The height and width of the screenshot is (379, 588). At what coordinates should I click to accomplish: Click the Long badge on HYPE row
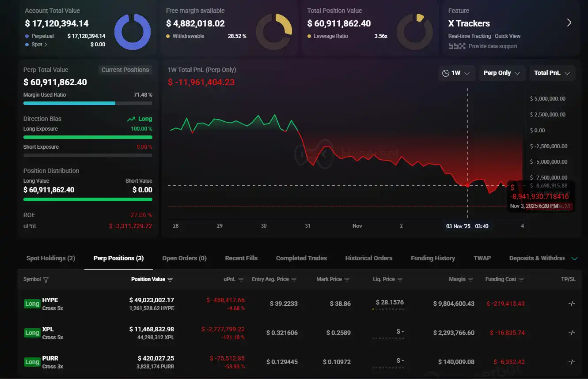point(32,304)
